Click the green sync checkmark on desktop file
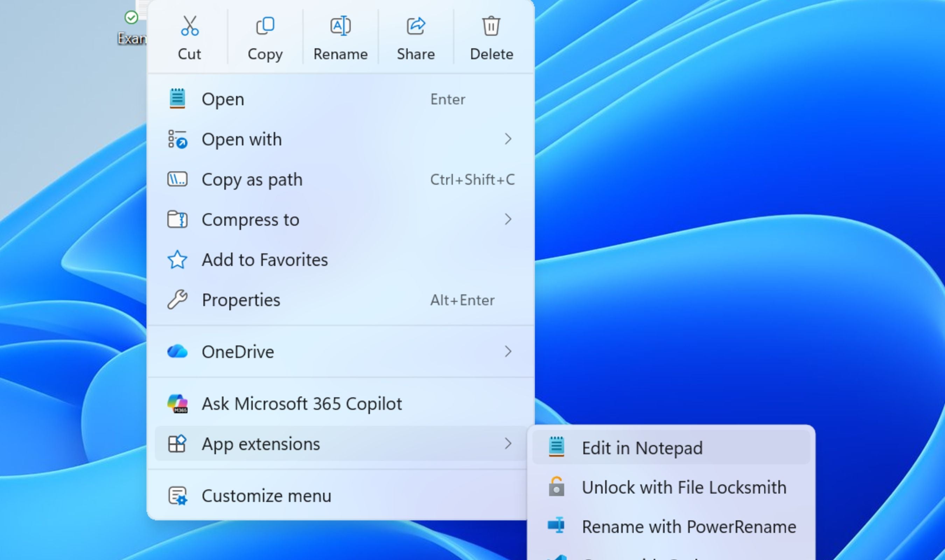Viewport: 945px width, 560px height. point(131,17)
